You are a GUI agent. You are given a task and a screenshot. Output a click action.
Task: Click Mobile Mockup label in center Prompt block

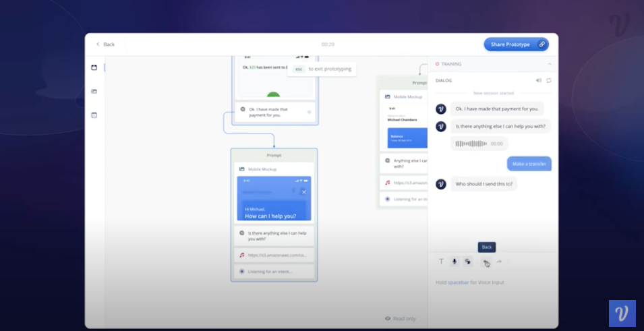pyautogui.click(x=262, y=169)
